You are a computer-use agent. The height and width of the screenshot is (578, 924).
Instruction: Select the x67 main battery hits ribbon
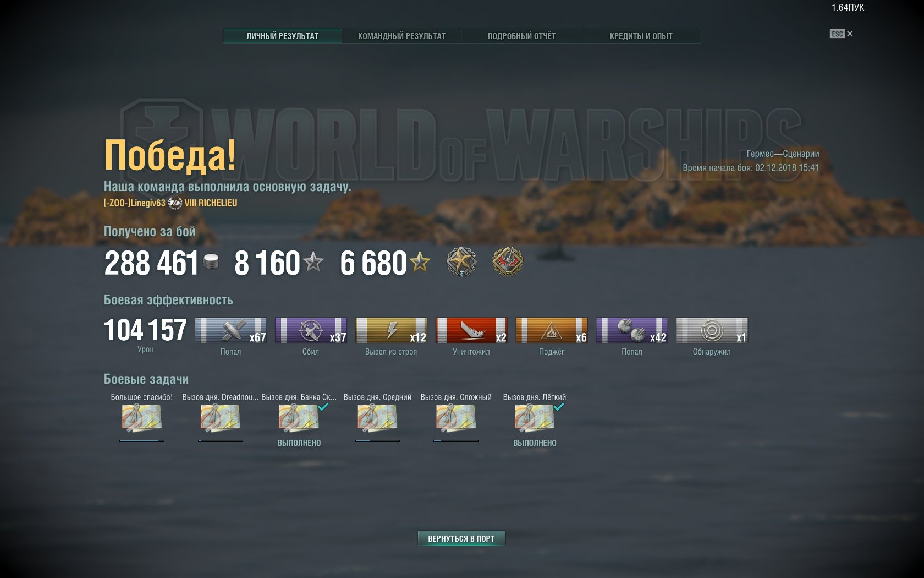coord(231,331)
